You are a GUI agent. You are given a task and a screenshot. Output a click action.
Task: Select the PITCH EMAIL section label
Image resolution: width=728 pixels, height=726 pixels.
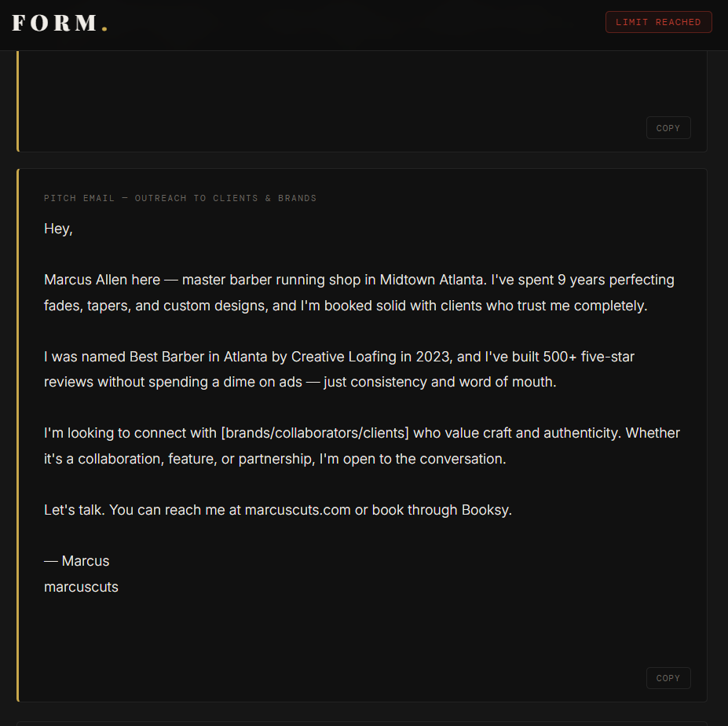coord(81,198)
